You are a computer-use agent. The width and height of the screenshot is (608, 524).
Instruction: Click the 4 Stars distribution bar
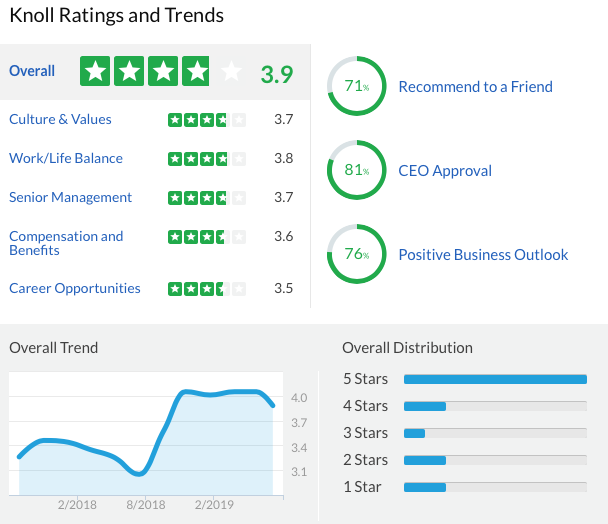tap(495, 406)
